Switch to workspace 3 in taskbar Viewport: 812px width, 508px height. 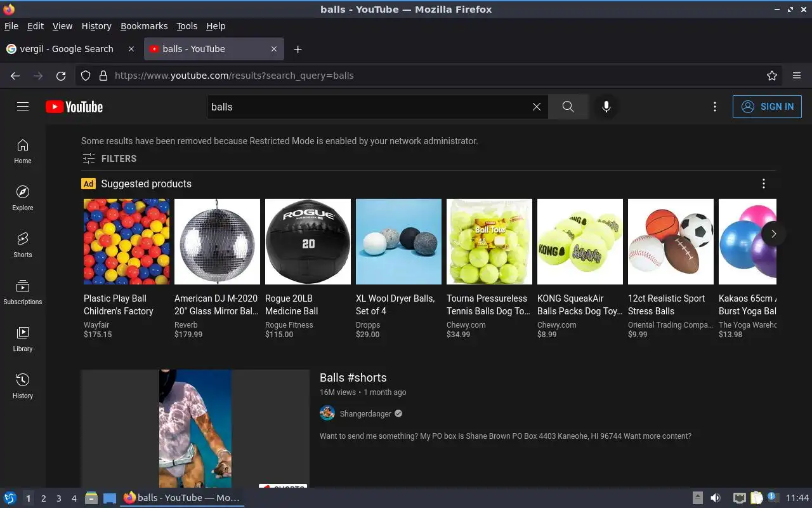coord(58,498)
